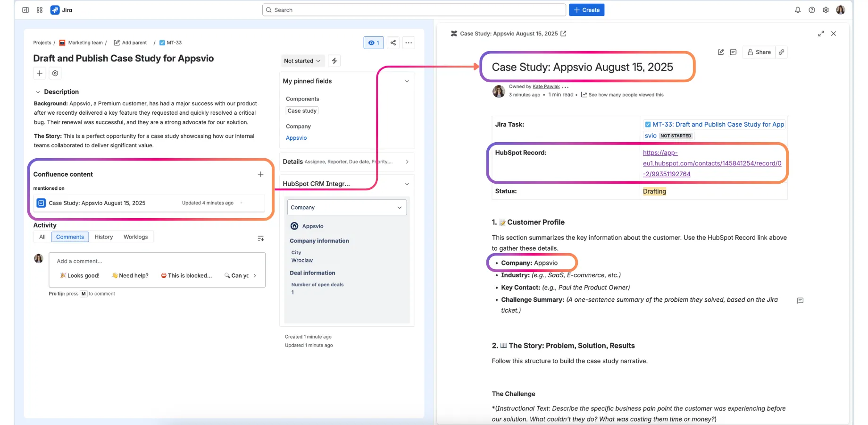This screenshot has width=868, height=425.
Task: Open the more actions (…) menu on MT-33
Action: click(409, 42)
